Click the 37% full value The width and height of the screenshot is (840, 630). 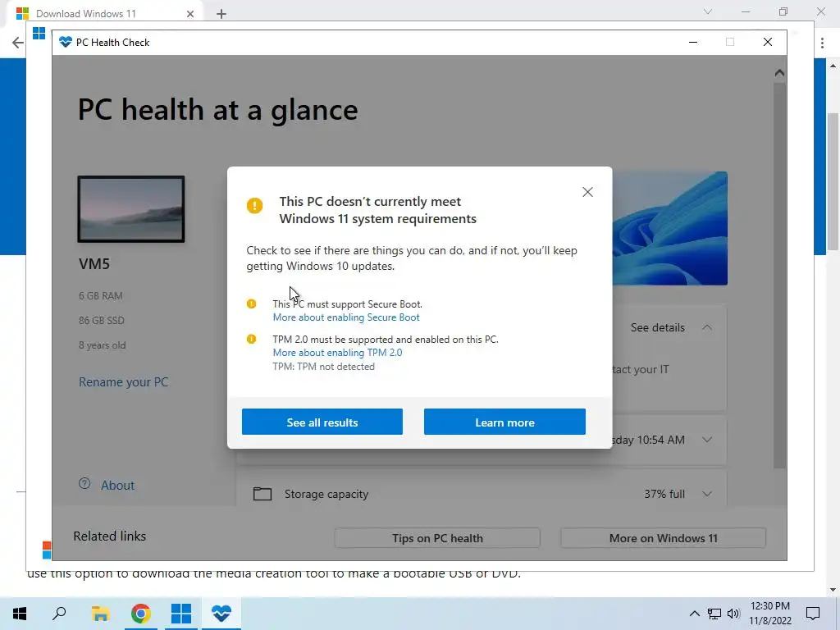(664, 494)
